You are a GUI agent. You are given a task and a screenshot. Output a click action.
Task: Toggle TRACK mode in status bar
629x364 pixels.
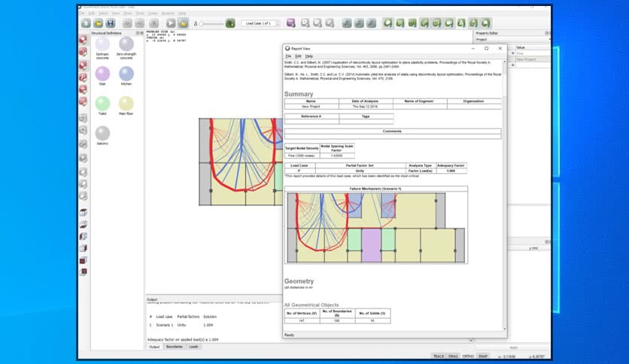[439, 356]
